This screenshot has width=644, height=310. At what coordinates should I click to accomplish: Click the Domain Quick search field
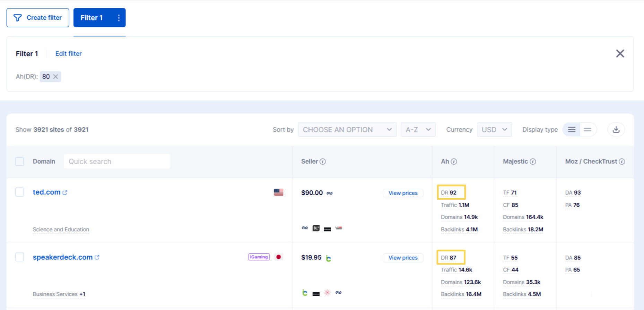[117, 162]
